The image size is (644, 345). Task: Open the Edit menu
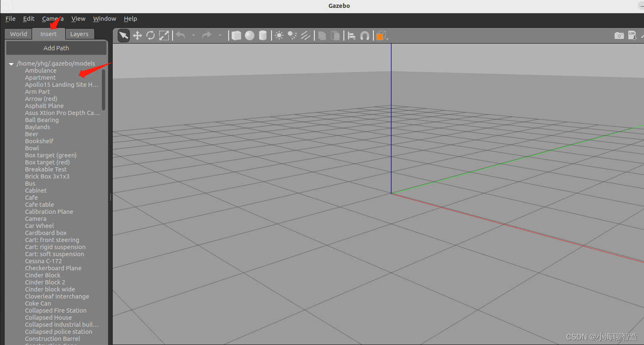click(x=29, y=19)
